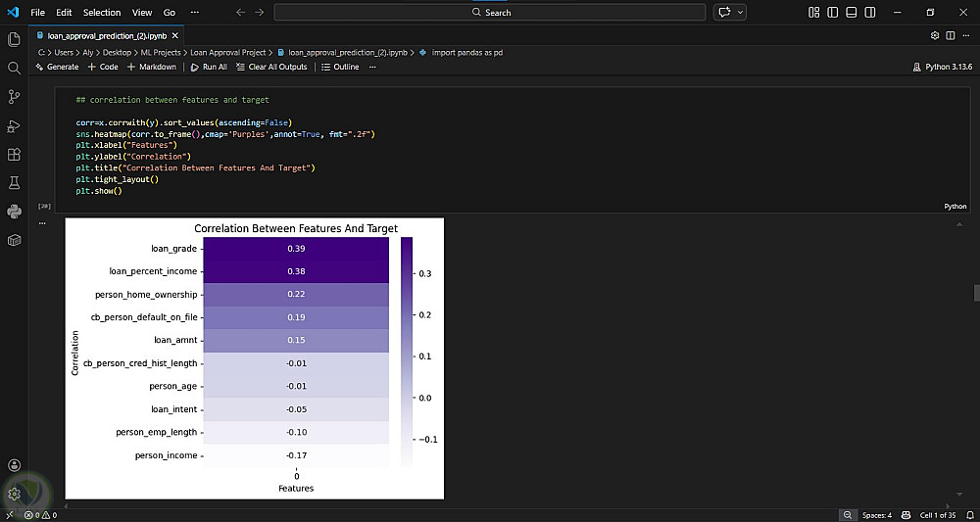Toggle the primary side bar layout

tap(831, 12)
